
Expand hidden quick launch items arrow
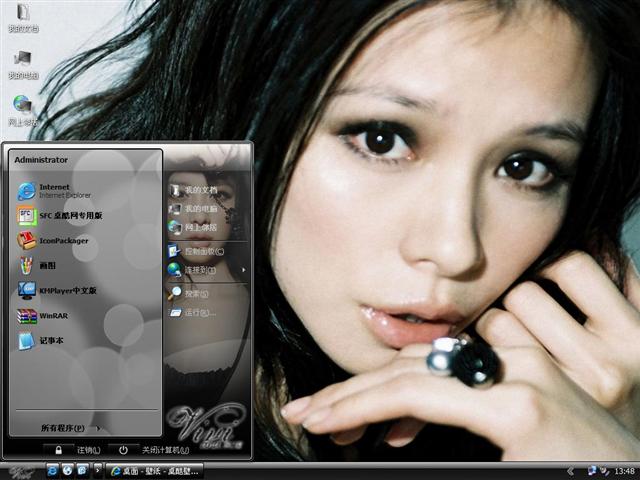coord(97,470)
